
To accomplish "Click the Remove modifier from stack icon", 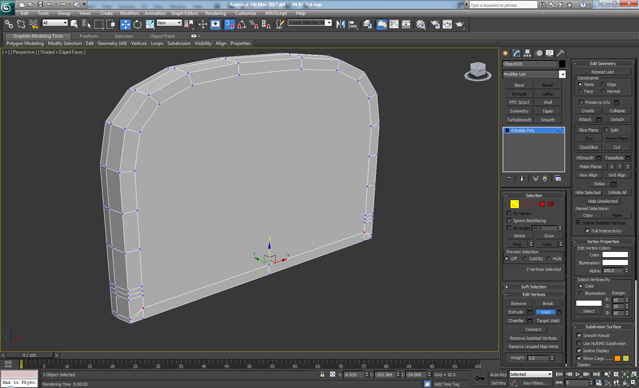I will (x=545, y=179).
